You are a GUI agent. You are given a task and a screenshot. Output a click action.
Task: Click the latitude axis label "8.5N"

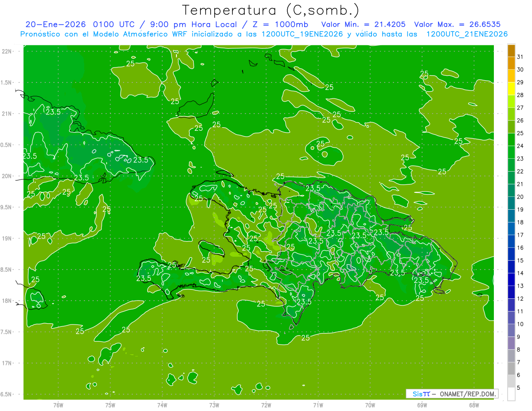click(7, 270)
